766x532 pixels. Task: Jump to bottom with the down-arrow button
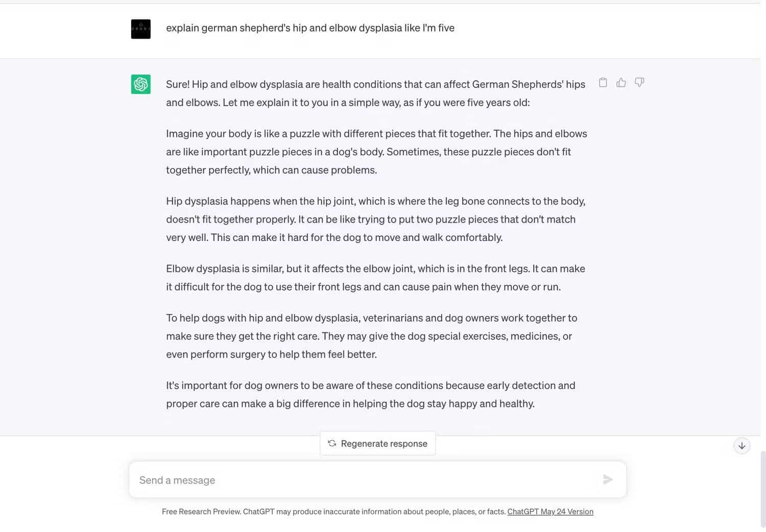[741, 446]
